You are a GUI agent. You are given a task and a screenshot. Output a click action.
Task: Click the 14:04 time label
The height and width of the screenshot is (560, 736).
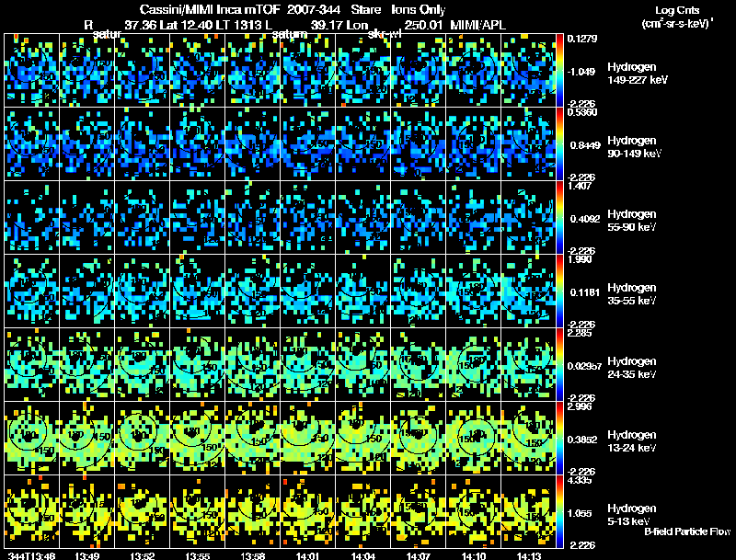[362, 555]
